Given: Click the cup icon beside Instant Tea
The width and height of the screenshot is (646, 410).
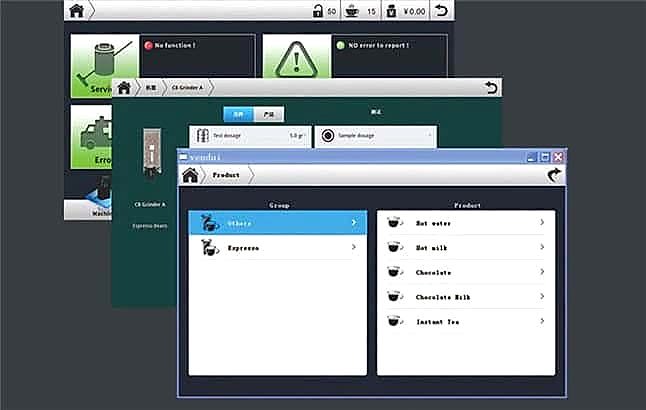Looking at the screenshot, I should [395, 321].
